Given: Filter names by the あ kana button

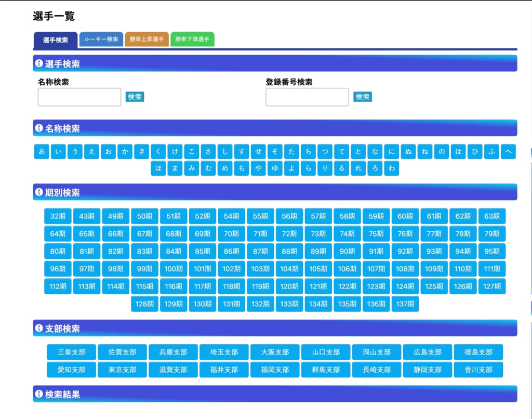Looking at the screenshot, I should [x=42, y=152].
